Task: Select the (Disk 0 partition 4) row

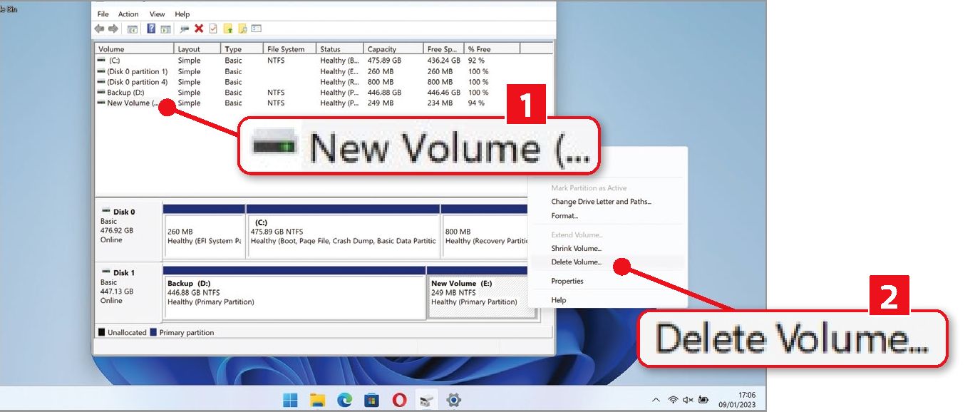Action: point(324,82)
